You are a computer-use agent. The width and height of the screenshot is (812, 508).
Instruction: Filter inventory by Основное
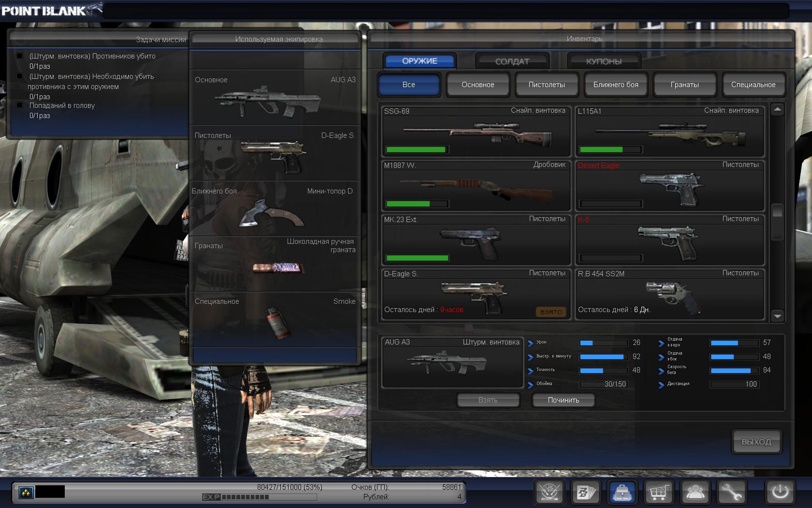coord(478,85)
